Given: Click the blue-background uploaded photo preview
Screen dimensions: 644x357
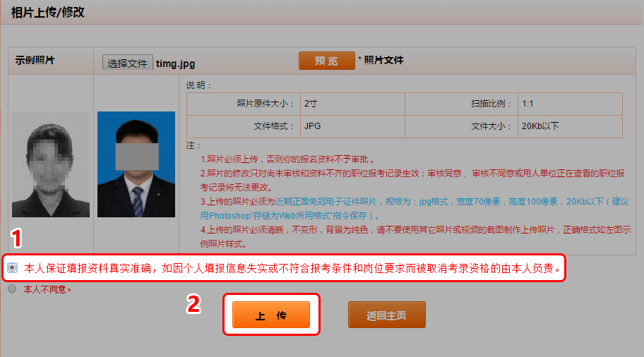Looking at the screenshot, I should (136, 164).
